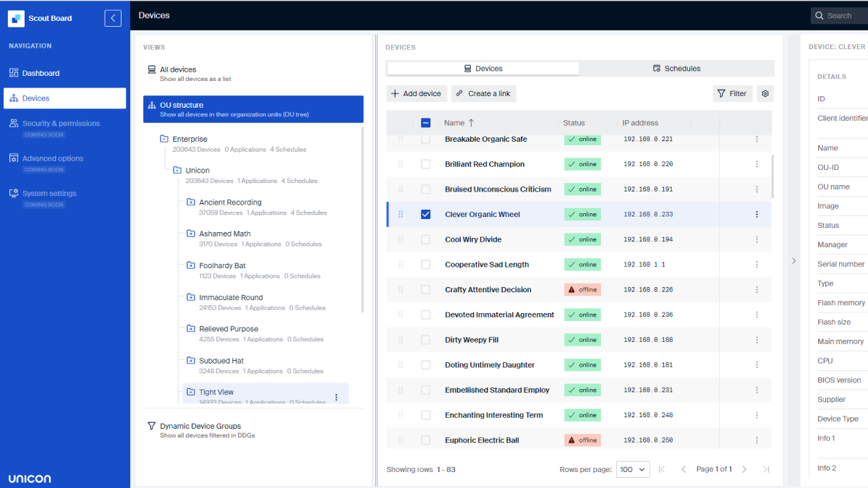This screenshot has height=488, width=868.
Task: Open Dashboard in the navigation
Action: point(41,73)
